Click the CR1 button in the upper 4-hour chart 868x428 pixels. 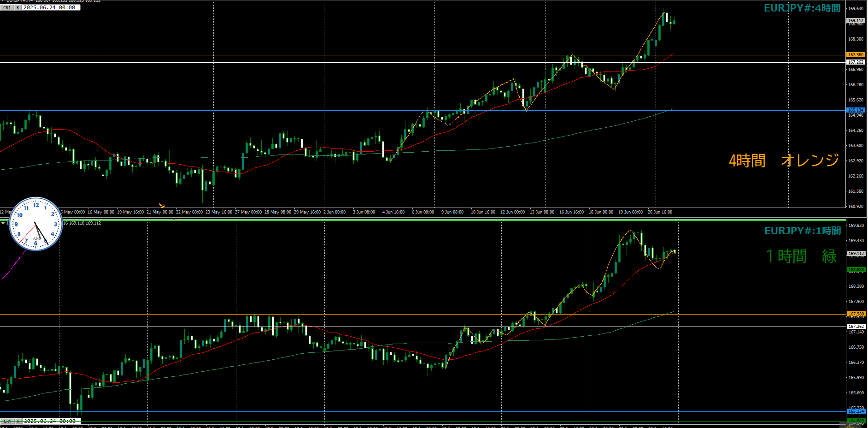[x=7, y=8]
